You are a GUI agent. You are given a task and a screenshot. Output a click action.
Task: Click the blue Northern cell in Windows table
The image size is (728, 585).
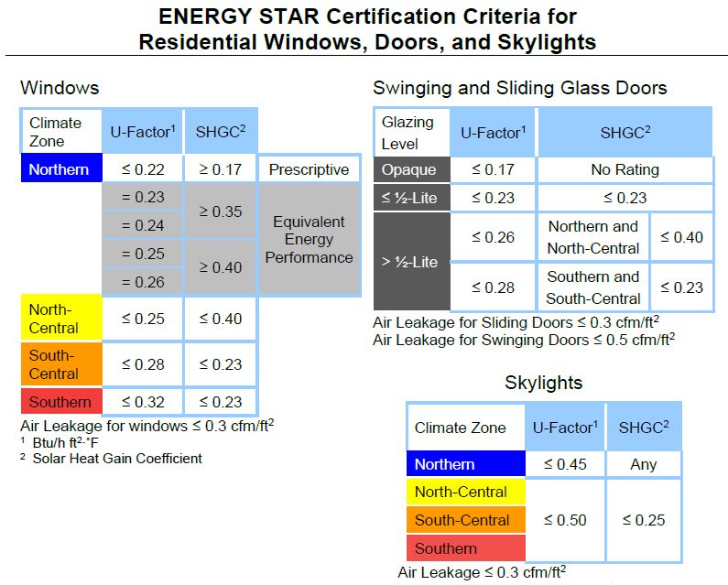(61, 169)
